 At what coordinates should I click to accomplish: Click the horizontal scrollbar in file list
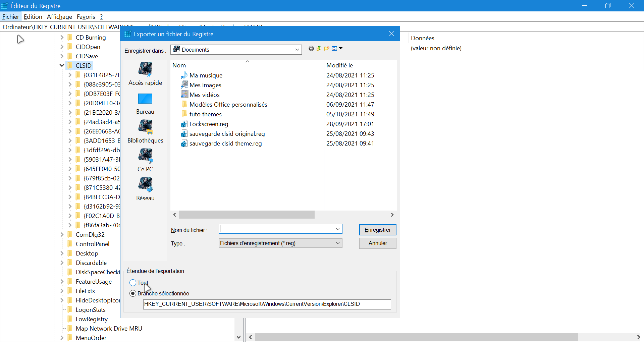tap(247, 215)
